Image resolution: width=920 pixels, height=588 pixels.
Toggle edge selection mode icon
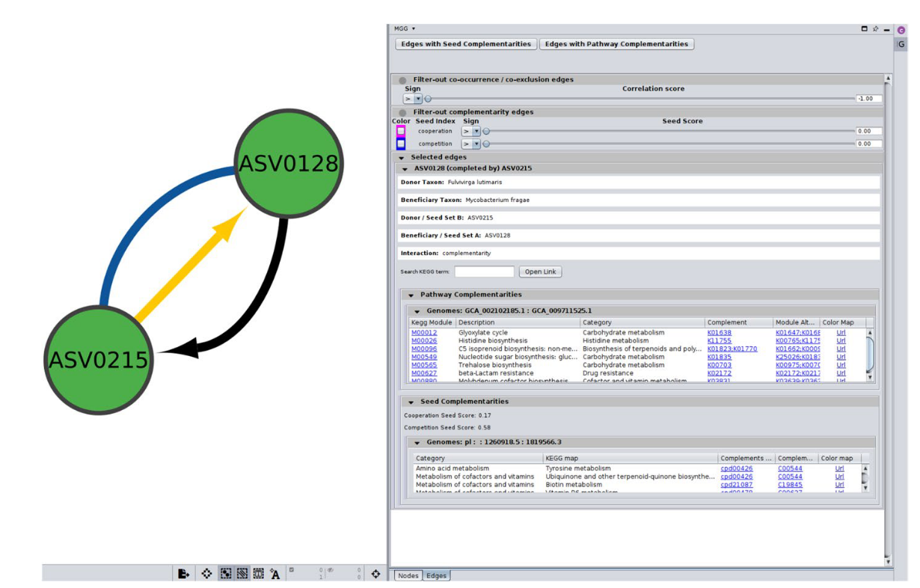click(242, 574)
